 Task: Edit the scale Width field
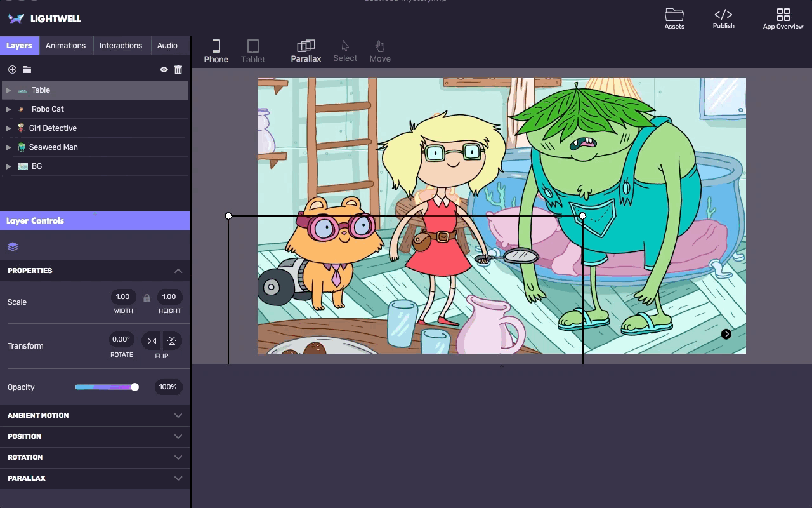click(123, 297)
